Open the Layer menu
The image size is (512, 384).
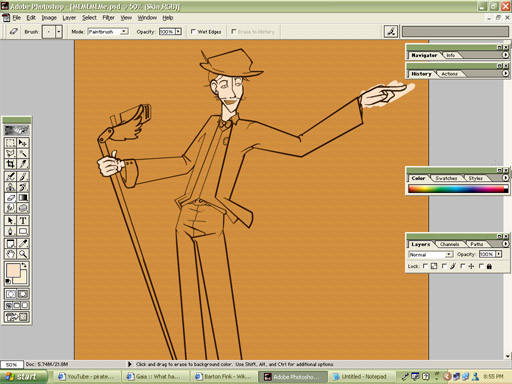tap(69, 18)
